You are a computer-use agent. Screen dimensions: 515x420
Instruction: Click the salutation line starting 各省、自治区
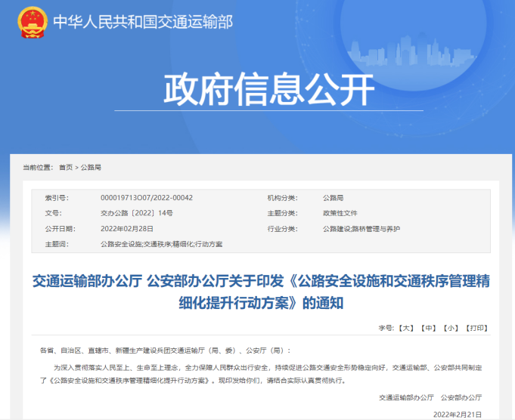coord(164,351)
